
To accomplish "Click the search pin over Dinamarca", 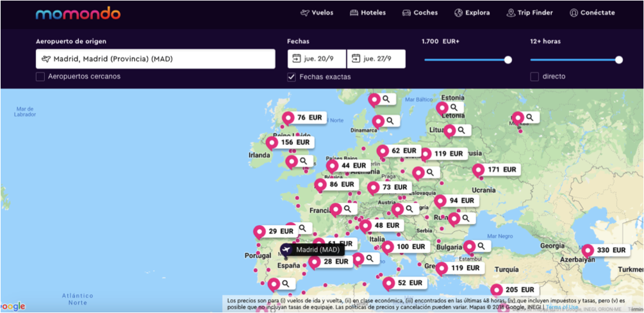I will 386,121.
